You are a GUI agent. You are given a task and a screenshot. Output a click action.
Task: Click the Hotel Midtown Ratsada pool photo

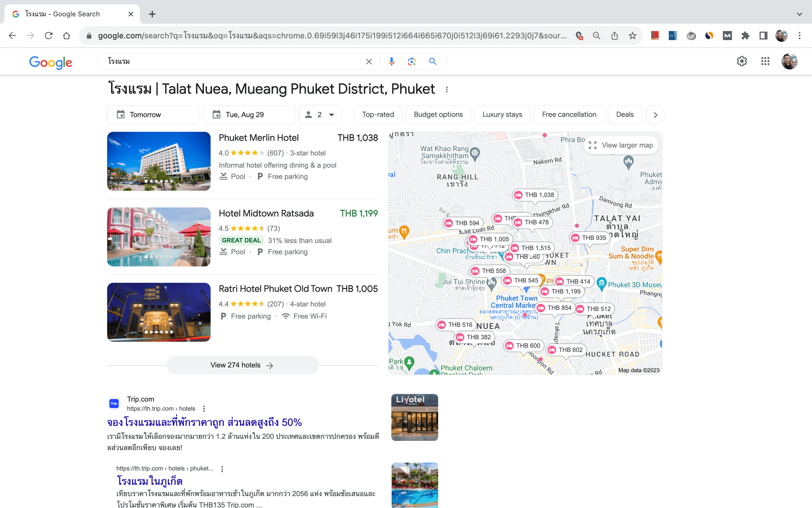[x=159, y=237]
